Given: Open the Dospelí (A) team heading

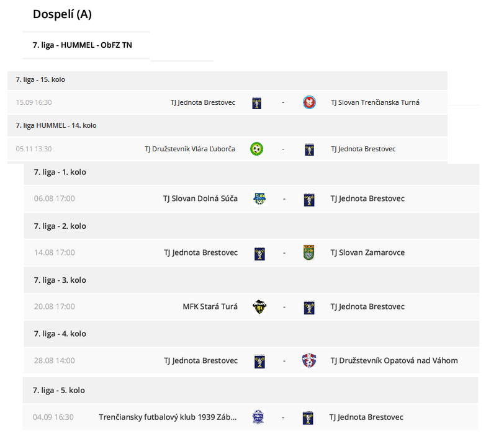Looking at the screenshot, I should coord(62,14).
